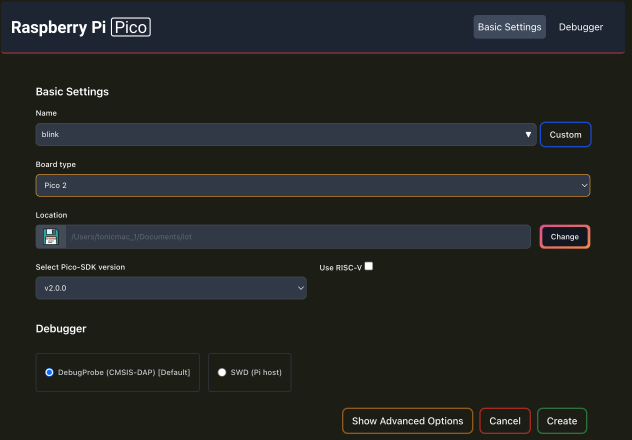This screenshot has width=632, height=440.
Task: Expand the Pico-SDK version v2.0.0 dropdown
Action: 171,288
